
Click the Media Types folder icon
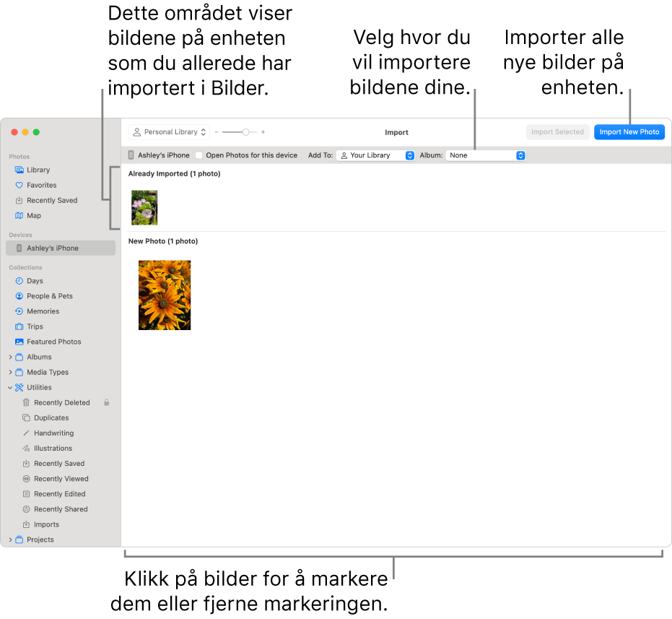tap(19, 373)
